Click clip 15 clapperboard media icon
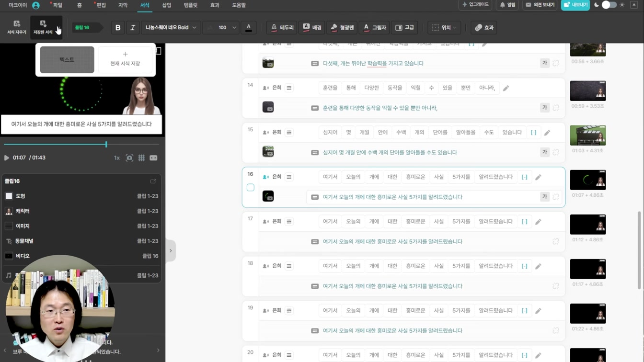Screen dimensions: 644x362 (268, 152)
